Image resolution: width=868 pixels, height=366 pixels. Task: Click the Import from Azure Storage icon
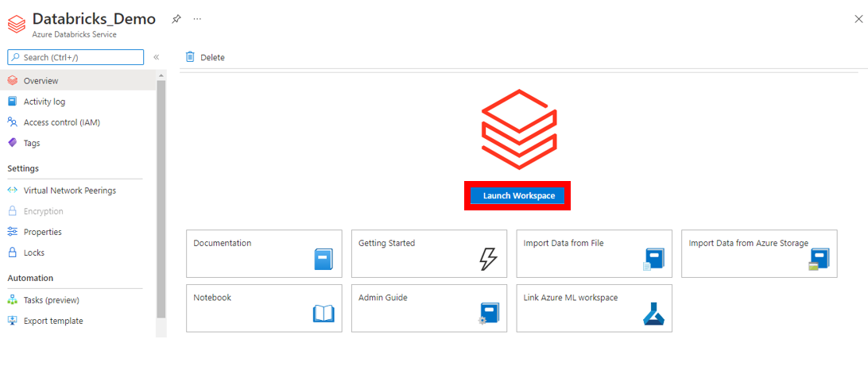[x=818, y=259]
